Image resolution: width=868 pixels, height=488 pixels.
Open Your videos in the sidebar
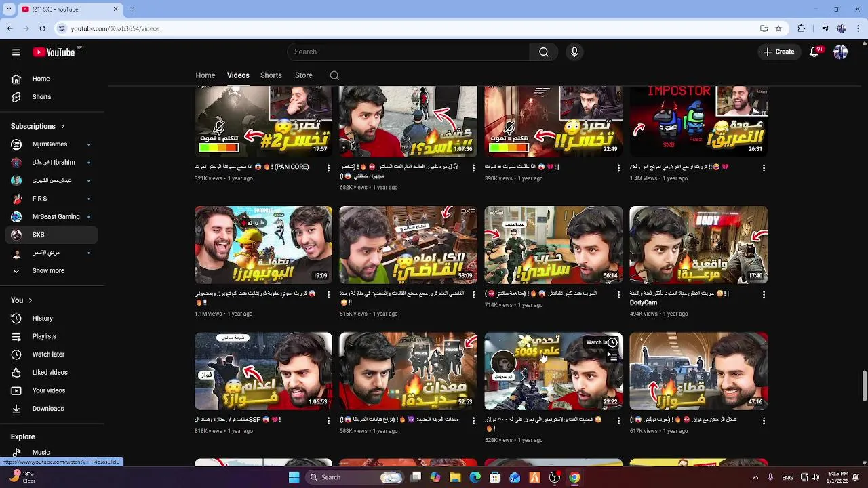[52, 390]
